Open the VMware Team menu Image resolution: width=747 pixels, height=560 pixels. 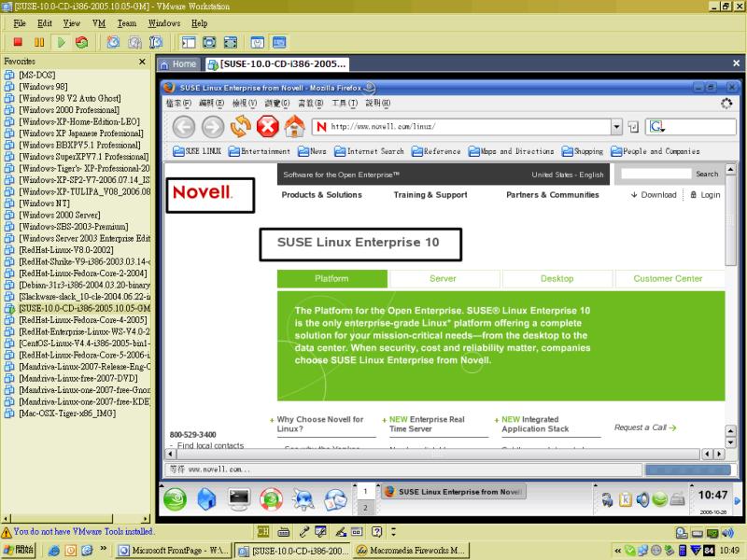coord(127,23)
